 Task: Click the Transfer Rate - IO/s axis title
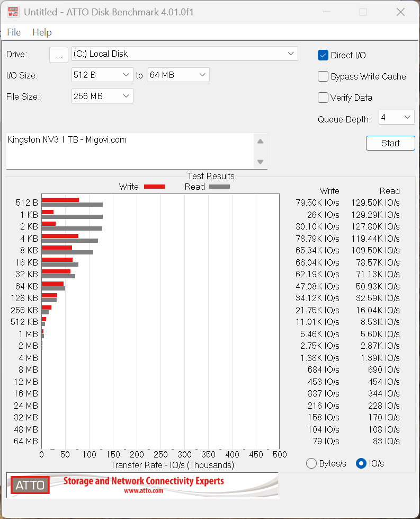(172, 465)
